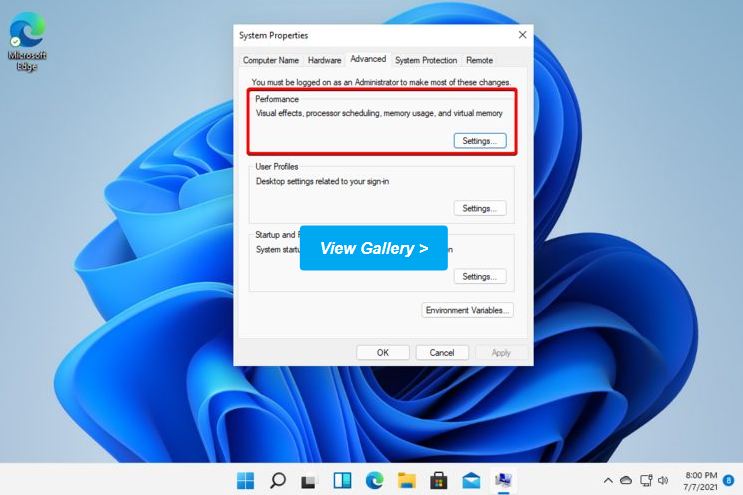Screen dimensions: 743x495
Task: Select System Properties taskbar icon
Action: pyautogui.click(x=503, y=481)
